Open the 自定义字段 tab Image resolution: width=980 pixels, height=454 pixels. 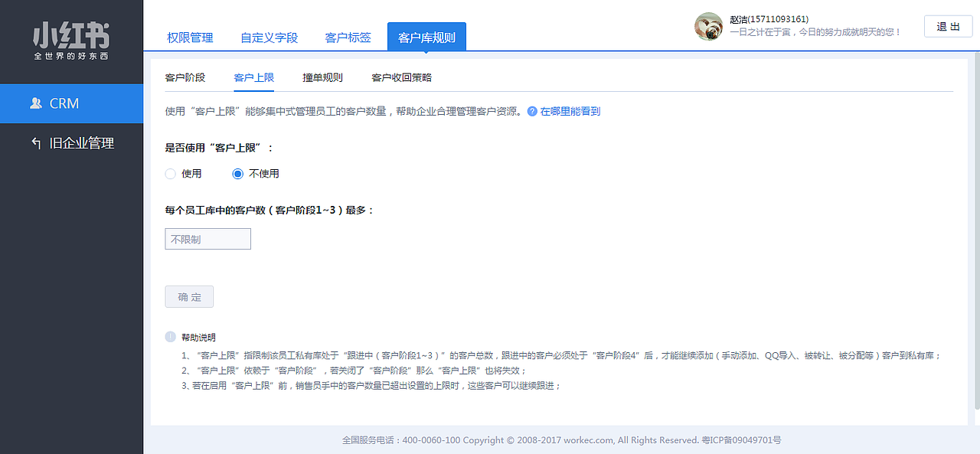pyautogui.click(x=269, y=36)
